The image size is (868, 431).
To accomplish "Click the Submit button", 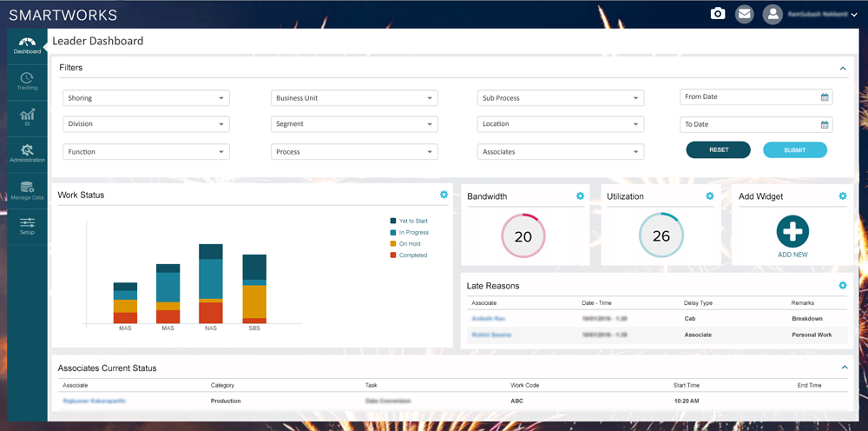I will (794, 150).
